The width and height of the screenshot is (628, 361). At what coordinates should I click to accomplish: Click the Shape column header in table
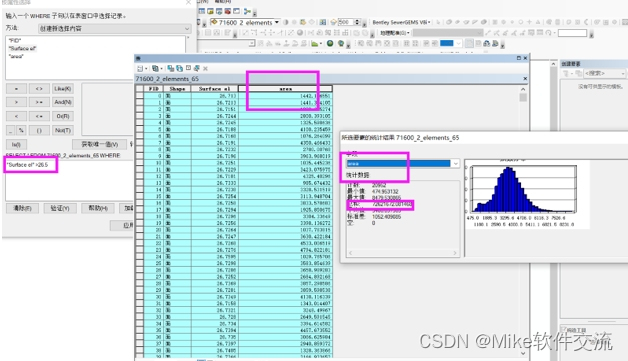click(x=177, y=89)
